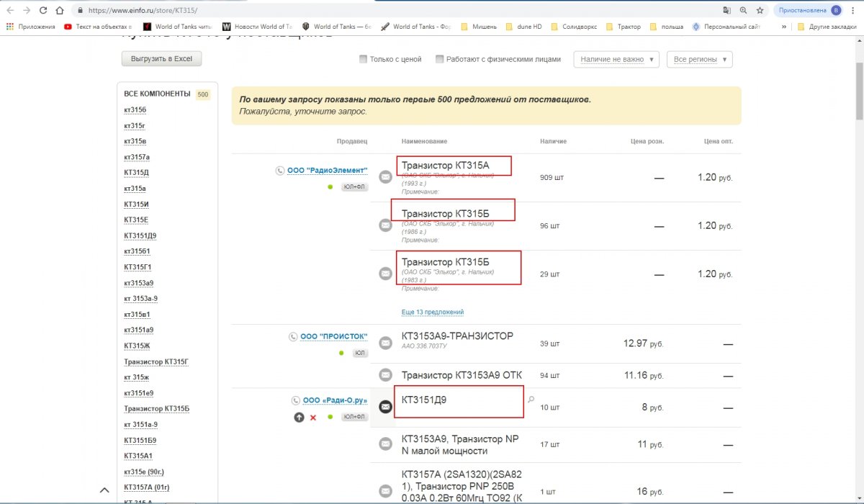Open the "Наличие не важно" dropdown
864x504 pixels.
click(x=616, y=59)
